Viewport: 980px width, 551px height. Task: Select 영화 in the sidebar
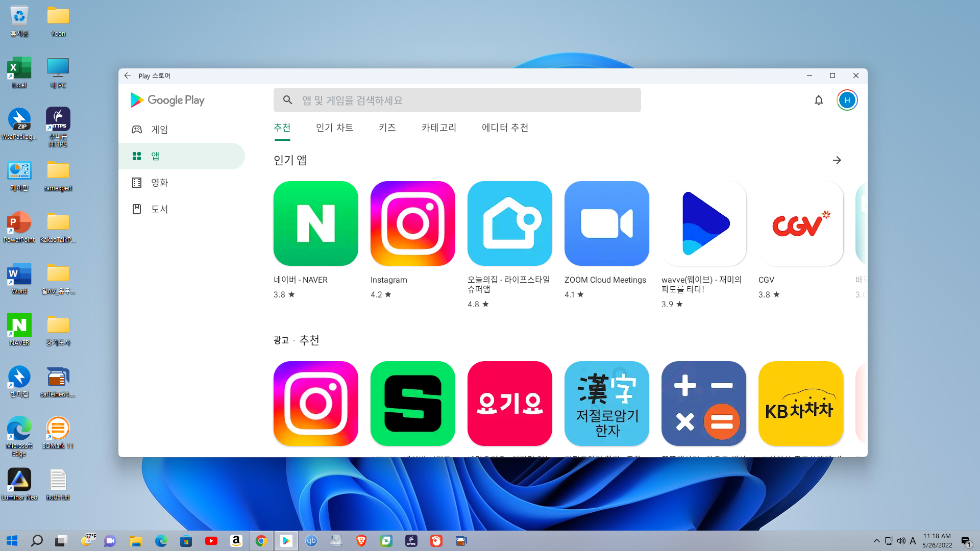[181, 183]
